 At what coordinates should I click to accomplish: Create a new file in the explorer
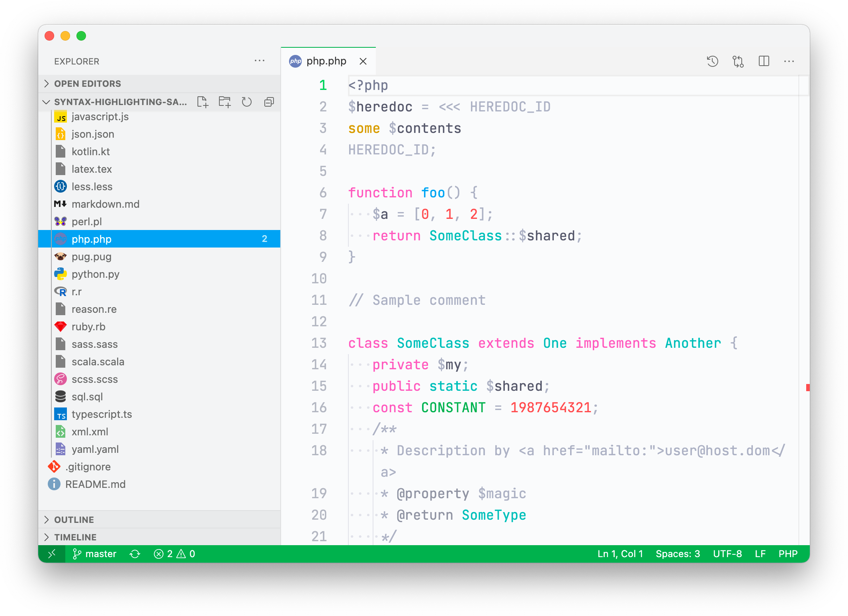pos(203,102)
